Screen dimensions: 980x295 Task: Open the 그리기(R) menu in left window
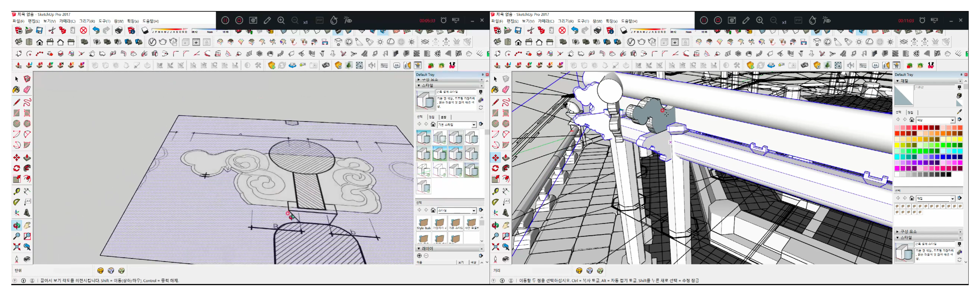coord(87,21)
